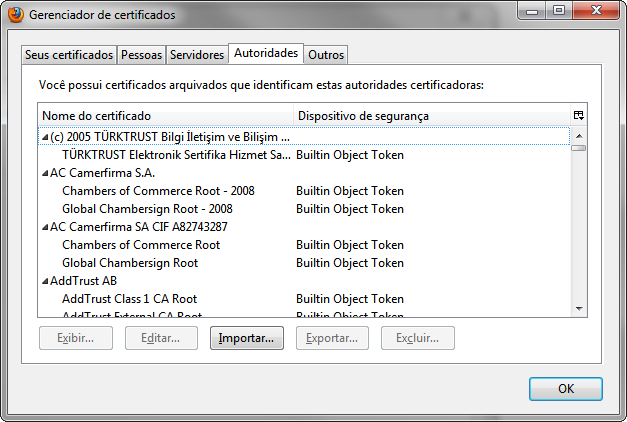Image resolution: width=627 pixels, height=422 pixels.
Task: Select TÜRKTRUST Elektronik Sertifika Hizmet certificate
Action: (x=304, y=155)
